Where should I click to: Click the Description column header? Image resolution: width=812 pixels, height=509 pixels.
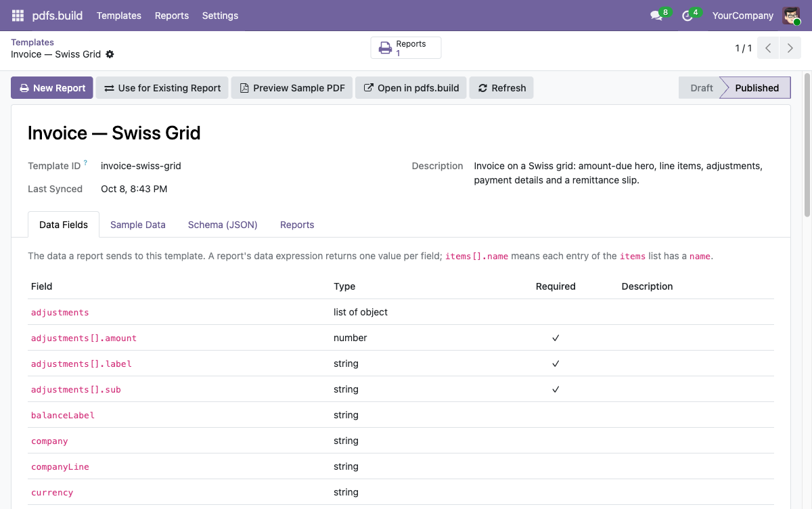(647, 286)
